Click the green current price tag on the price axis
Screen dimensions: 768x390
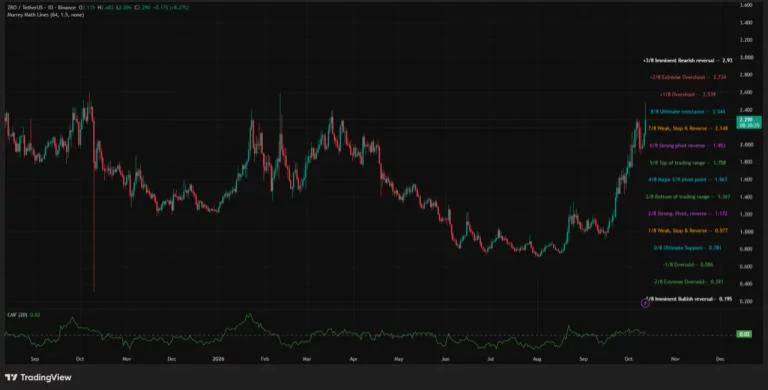click(749, 122)
